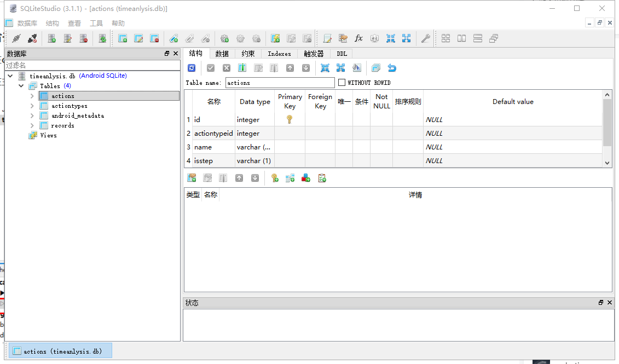Open the SQL functions editor fx icon
The image size is (619, 364).
358,38
